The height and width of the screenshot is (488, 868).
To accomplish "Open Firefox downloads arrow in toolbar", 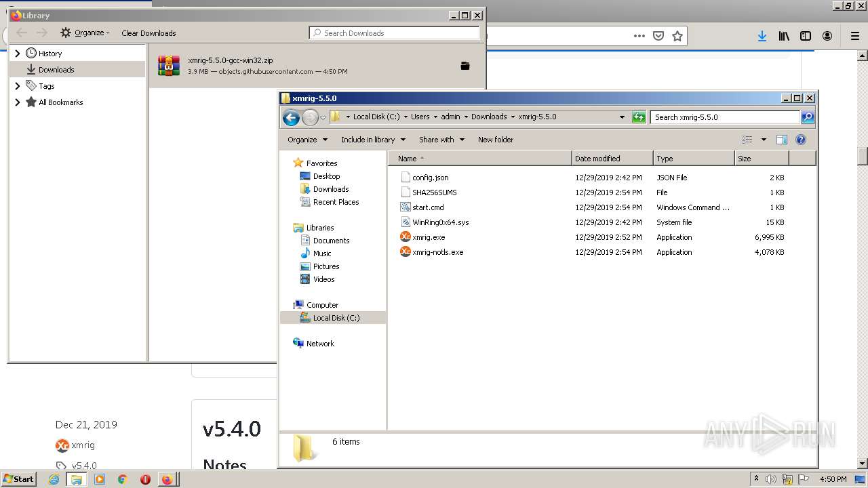I will point(762,36).
